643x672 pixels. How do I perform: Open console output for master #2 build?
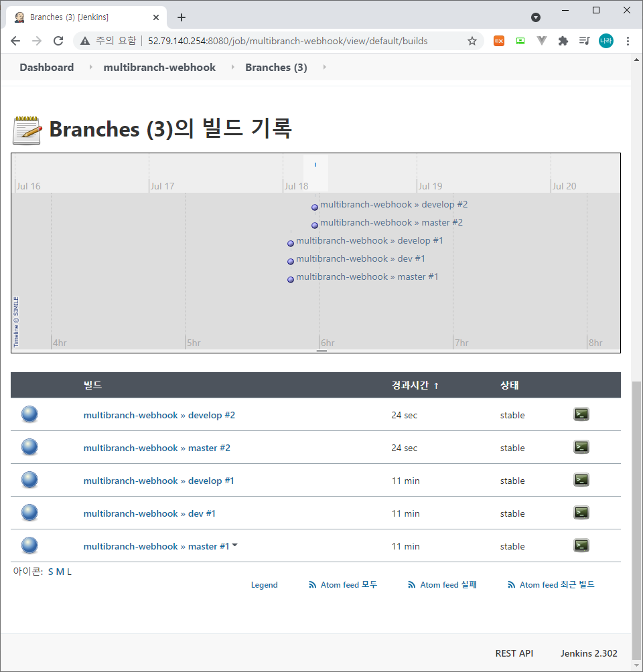pyautogui.click(x=581, y=447)
